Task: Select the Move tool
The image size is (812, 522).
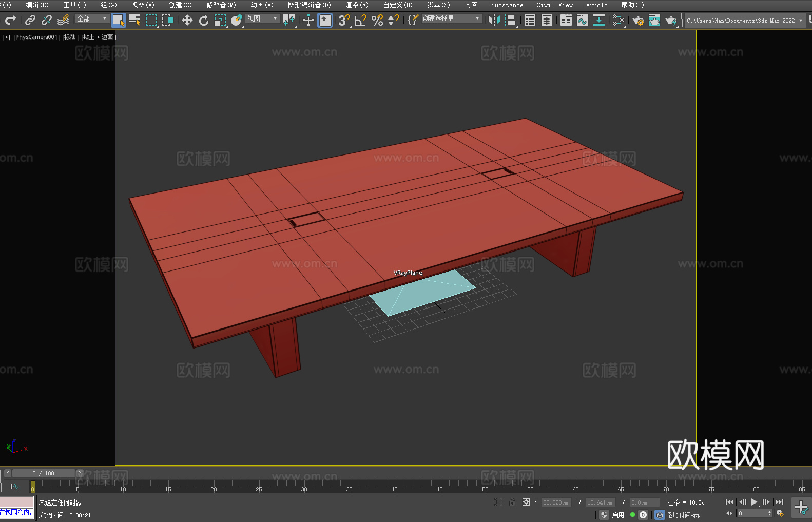Action: (187, 20)
